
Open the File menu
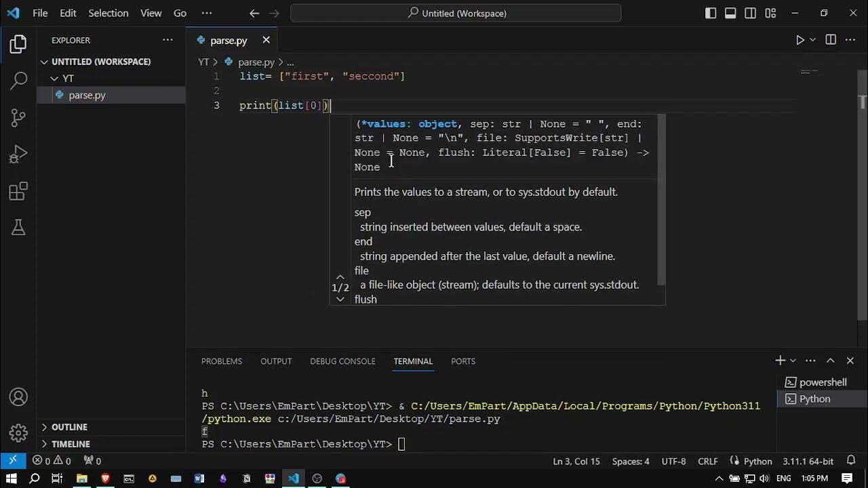pyautogui.click(x=40, y=13)
